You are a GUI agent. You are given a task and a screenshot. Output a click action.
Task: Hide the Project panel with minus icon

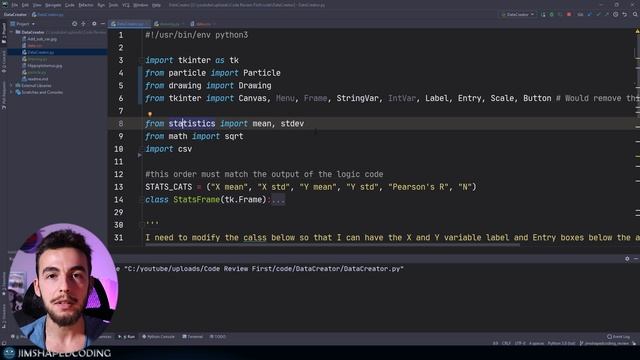pos(102,24)
